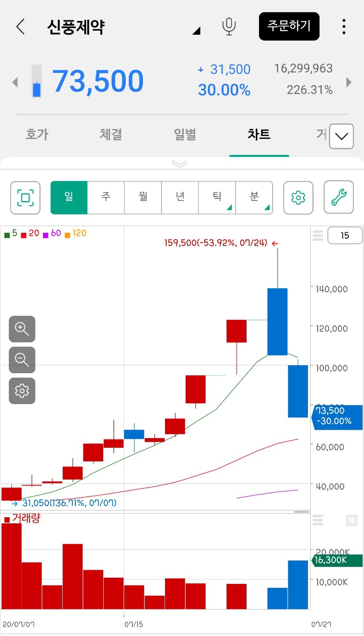Select the 일 daily period
This screenshot has width=364, height=636.
69,197
